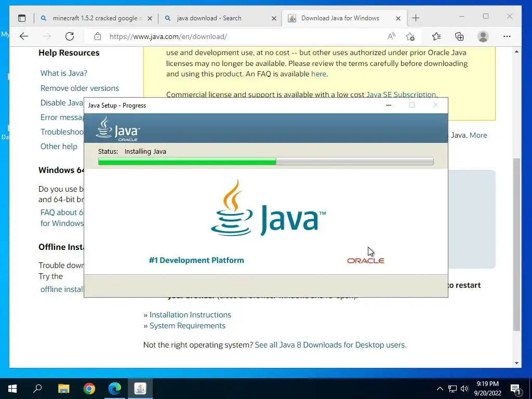Click the red Oracle logo in installer
Viewport: 532px width, 399px height.
point(365,261)
